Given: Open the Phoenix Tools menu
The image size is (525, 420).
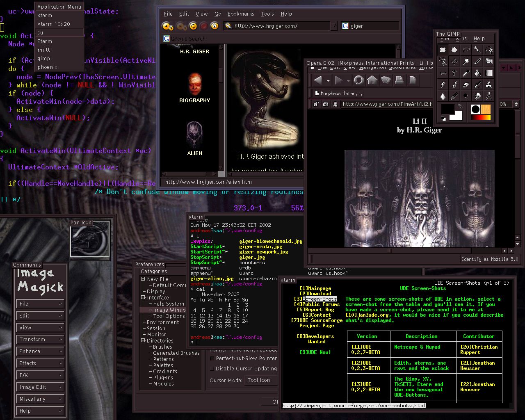Looking at the screenshot, I should (267, 14).
